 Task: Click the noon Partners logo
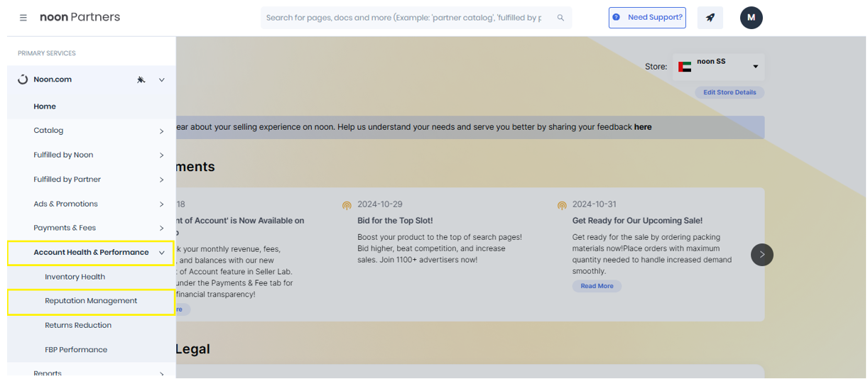80,17
